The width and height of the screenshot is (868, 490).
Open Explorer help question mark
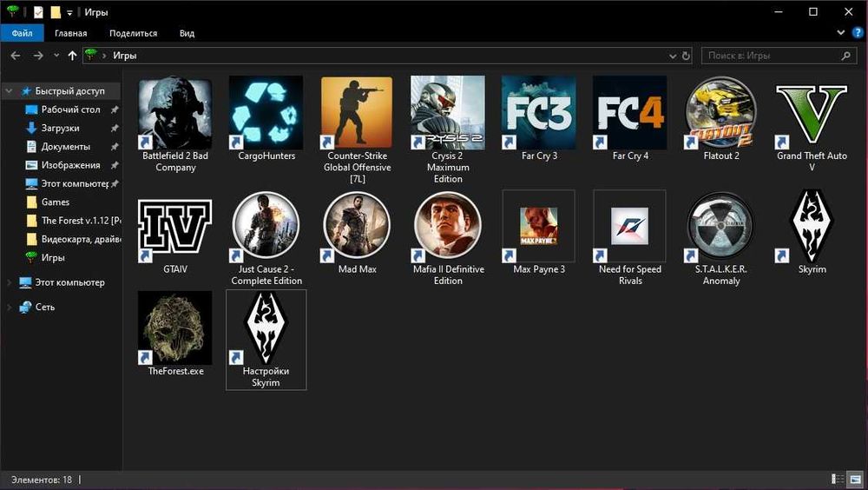point(857,33)
